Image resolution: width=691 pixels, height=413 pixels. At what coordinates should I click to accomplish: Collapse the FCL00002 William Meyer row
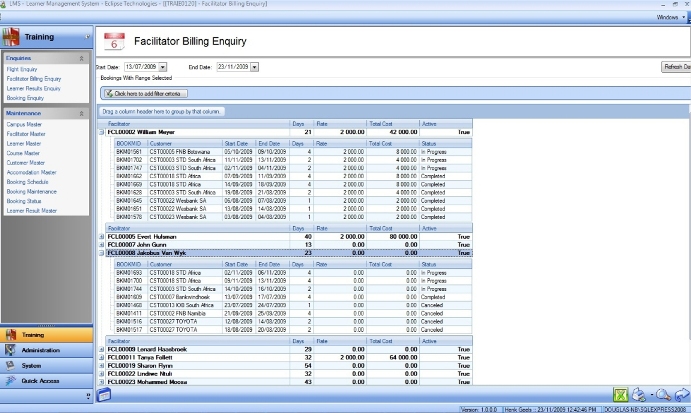(100, 131)
